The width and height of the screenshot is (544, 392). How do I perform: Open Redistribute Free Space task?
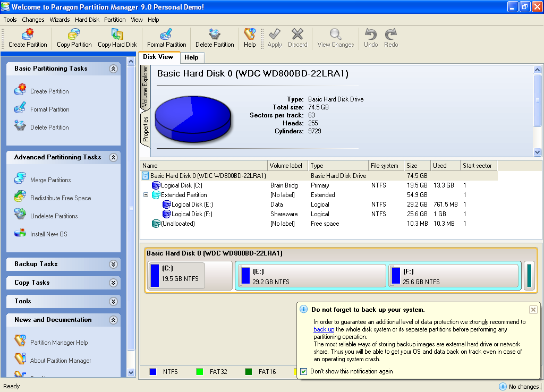tap(60, 198)
